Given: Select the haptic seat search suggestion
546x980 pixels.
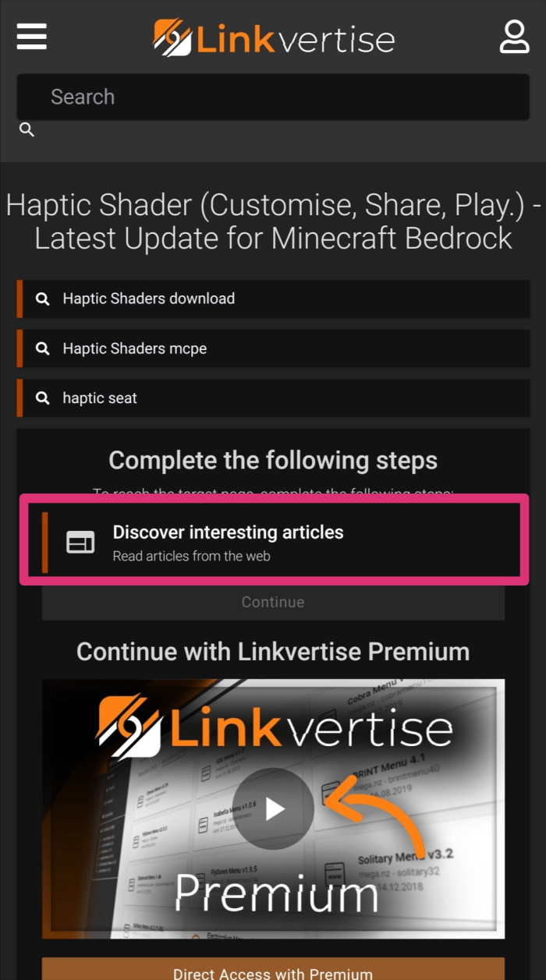Looking at the screenshot, I should (273, 398).
